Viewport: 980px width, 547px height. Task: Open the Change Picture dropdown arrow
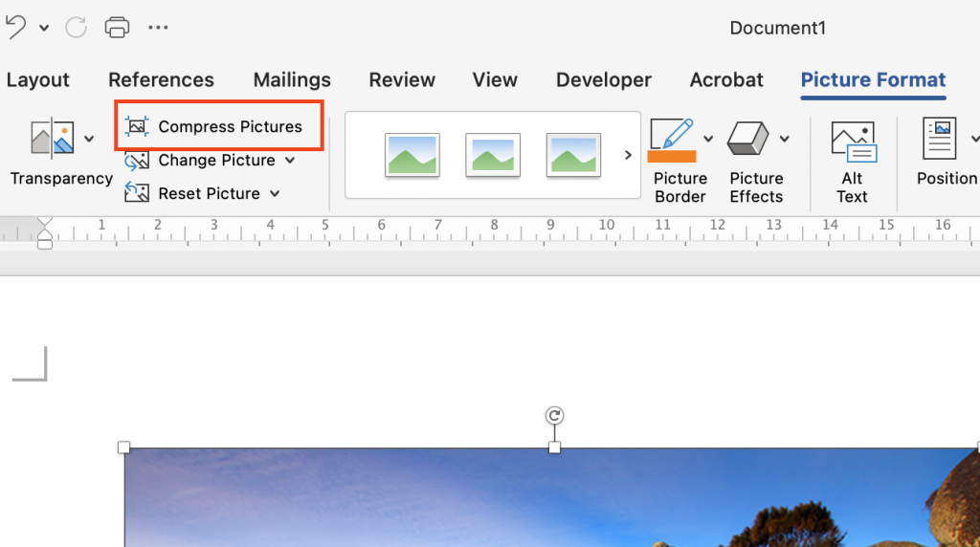(x=290, y=161)
